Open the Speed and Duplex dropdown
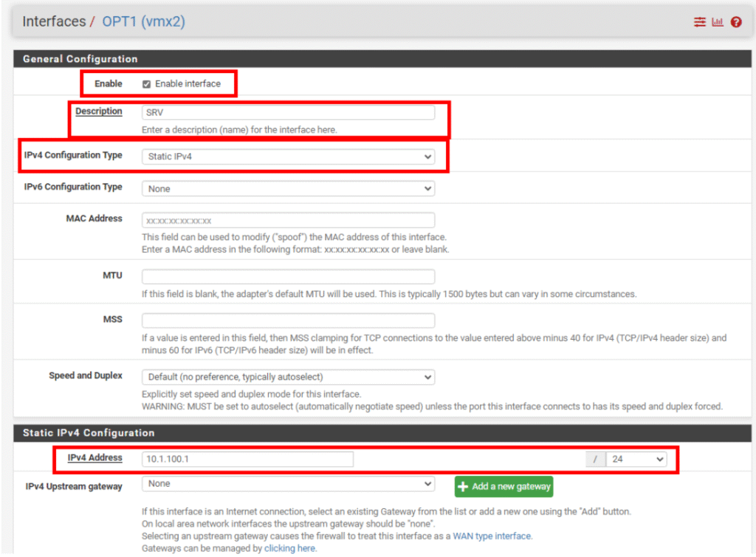This screenshot has height=557, width=756. tap(288, 377)
